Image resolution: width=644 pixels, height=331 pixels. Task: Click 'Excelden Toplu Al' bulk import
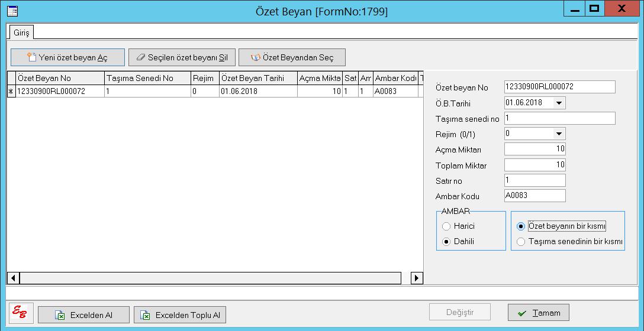(180, 315)
